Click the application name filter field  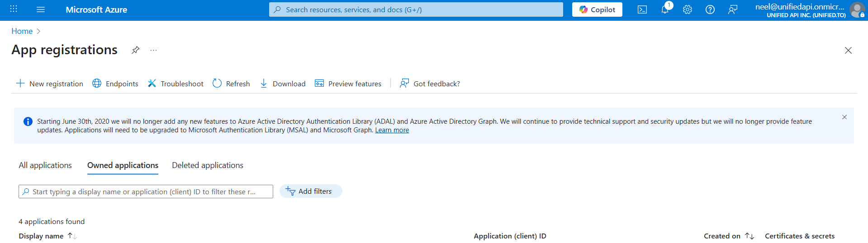coord(146,192)
